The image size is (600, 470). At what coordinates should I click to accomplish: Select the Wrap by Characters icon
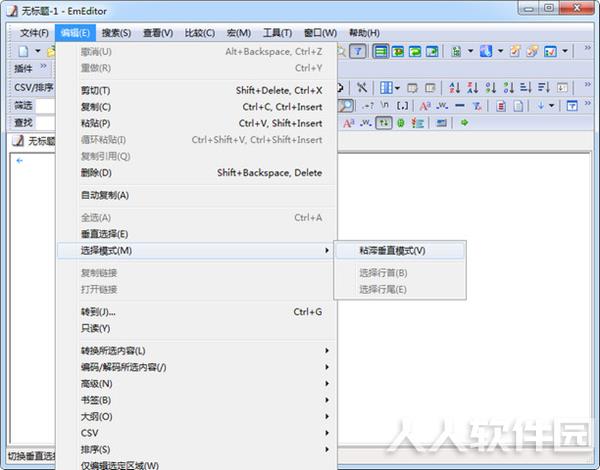(x=398, y=51)
